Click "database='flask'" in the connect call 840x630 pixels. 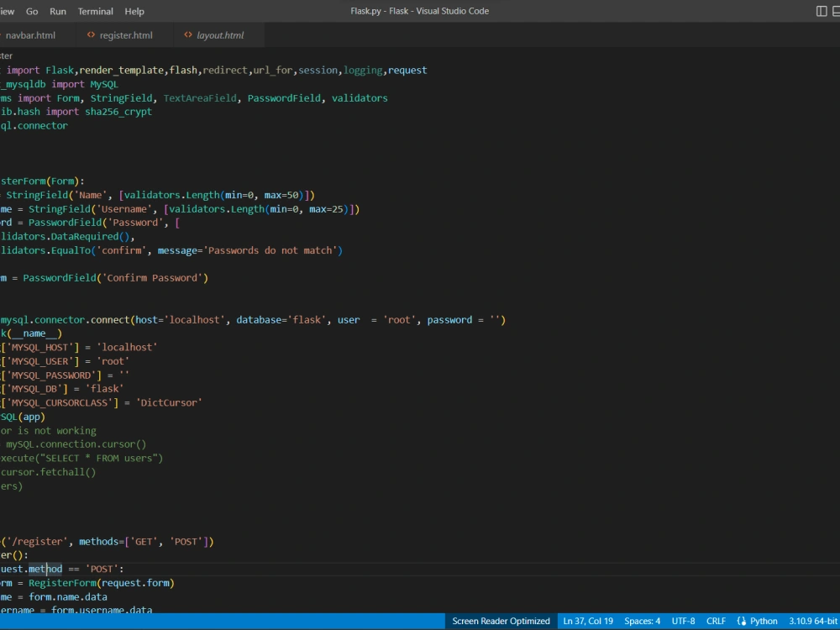point(281,320)
